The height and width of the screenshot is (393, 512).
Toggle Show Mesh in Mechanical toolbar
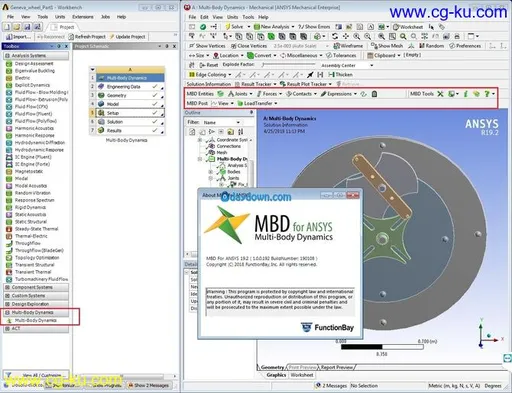point(387,46)
